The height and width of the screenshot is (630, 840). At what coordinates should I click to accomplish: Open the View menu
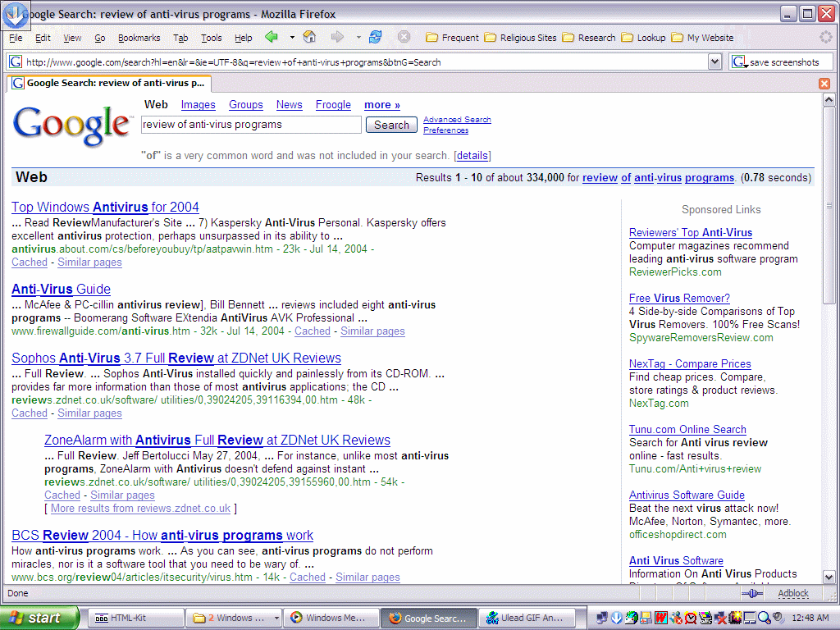click(x=72, y=38)
